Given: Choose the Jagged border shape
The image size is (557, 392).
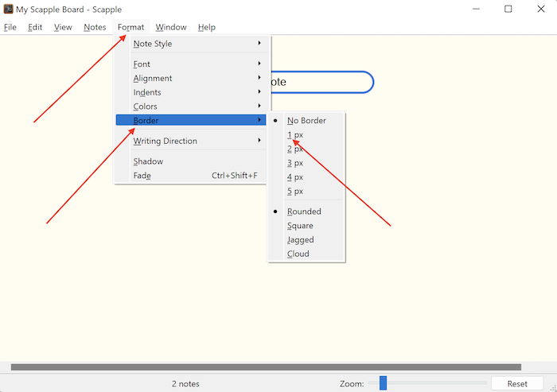Looking at the screenshot, I should tap(306, 239).
